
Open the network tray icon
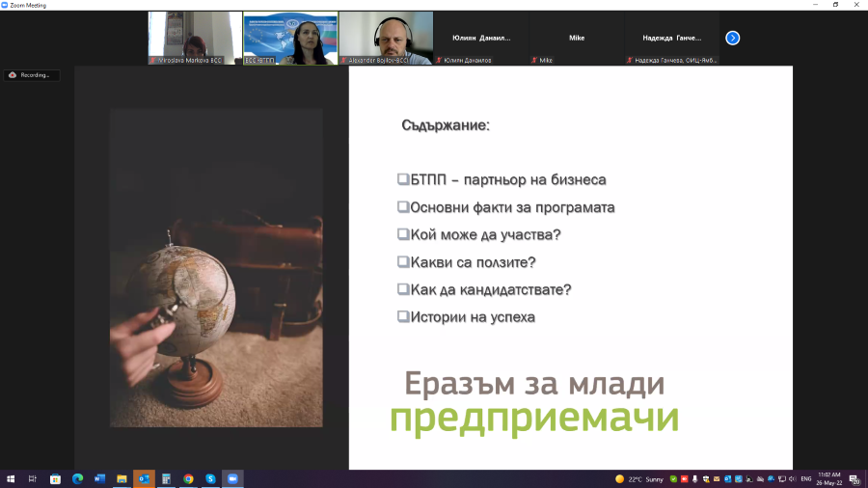pos(781,479)
